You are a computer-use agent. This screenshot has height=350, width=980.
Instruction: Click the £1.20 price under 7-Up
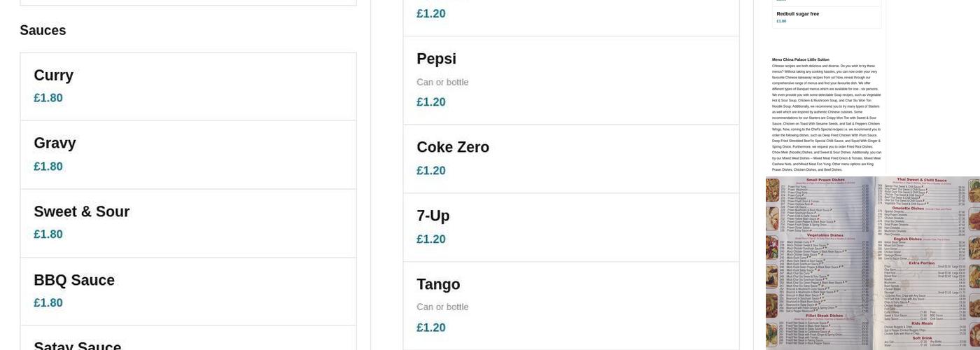point(431,239)
